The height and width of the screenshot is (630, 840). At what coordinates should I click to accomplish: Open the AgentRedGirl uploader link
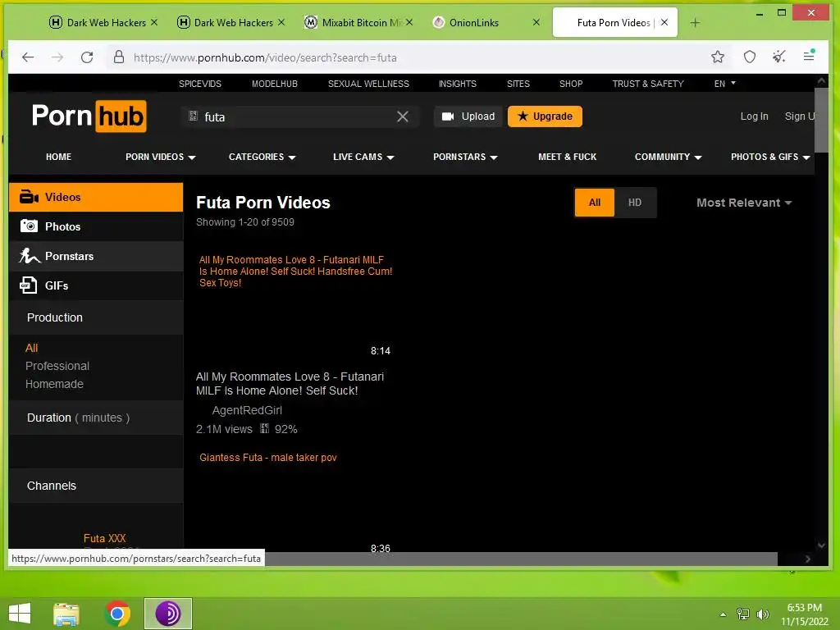247,410
